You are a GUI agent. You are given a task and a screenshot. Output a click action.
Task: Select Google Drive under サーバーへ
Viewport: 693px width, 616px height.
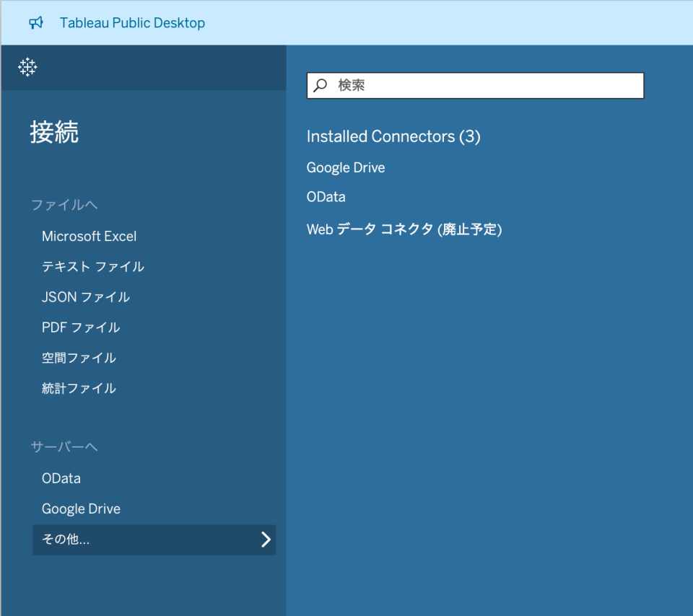coord(81,509)
